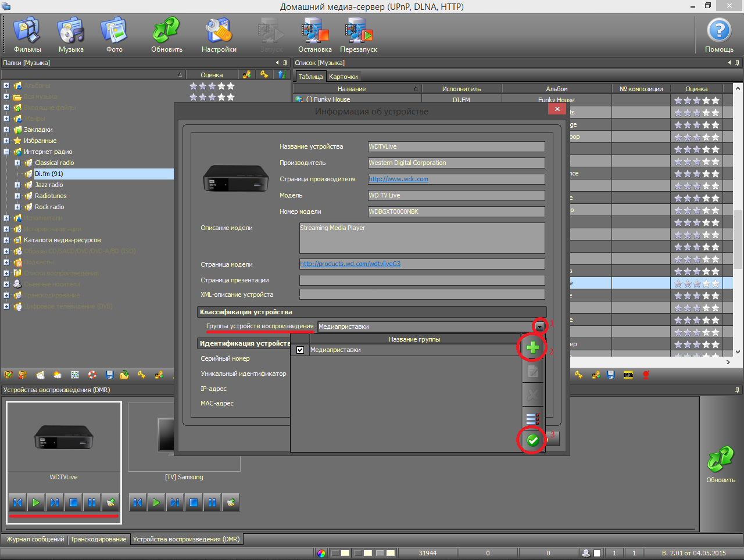This screenshot has height=560, width=744.
Task: Click the Название устройства input field
Action: [456, 146]
